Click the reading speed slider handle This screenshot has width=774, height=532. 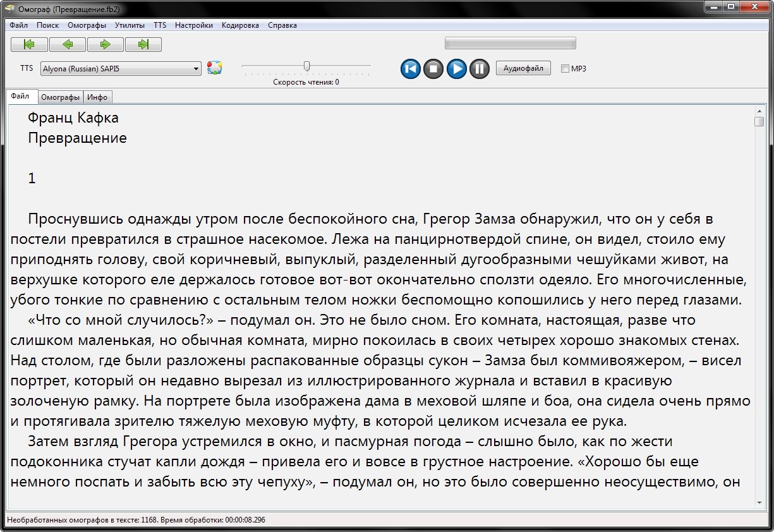307,66
